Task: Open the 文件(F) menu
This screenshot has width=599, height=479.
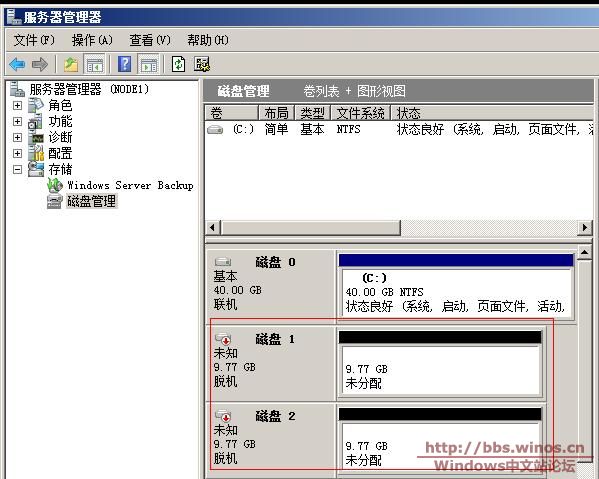Action: click(34, 40)
